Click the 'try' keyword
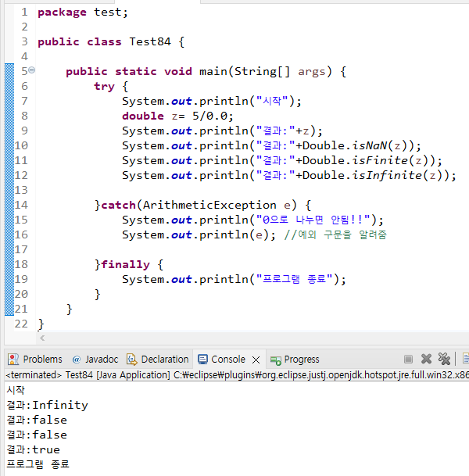 [x=104, y=87]
